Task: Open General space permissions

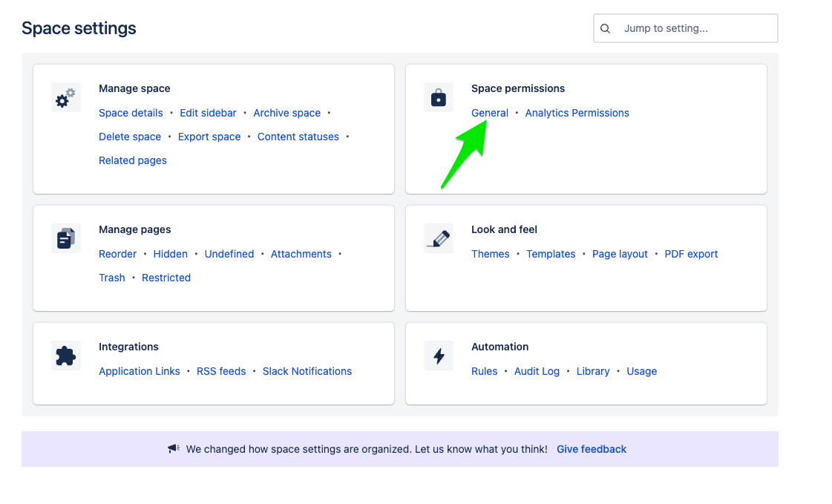Action: pyautogui.click(x=490, y=113)
